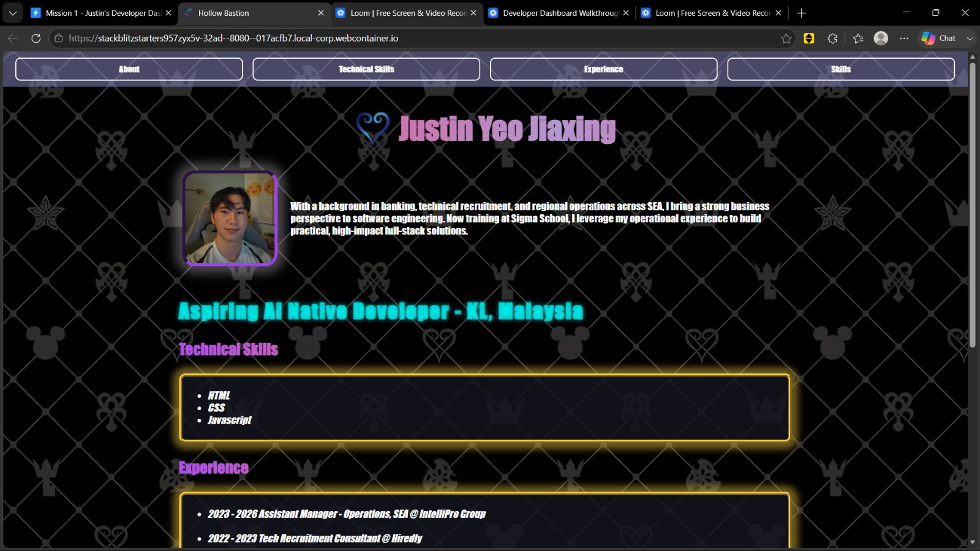Reload the current page
The image size is (980, 551).
coord(36,38)
